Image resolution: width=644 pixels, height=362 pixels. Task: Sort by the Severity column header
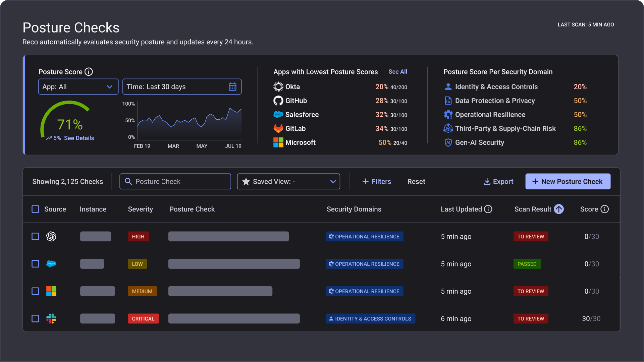[x=140, y=209]
